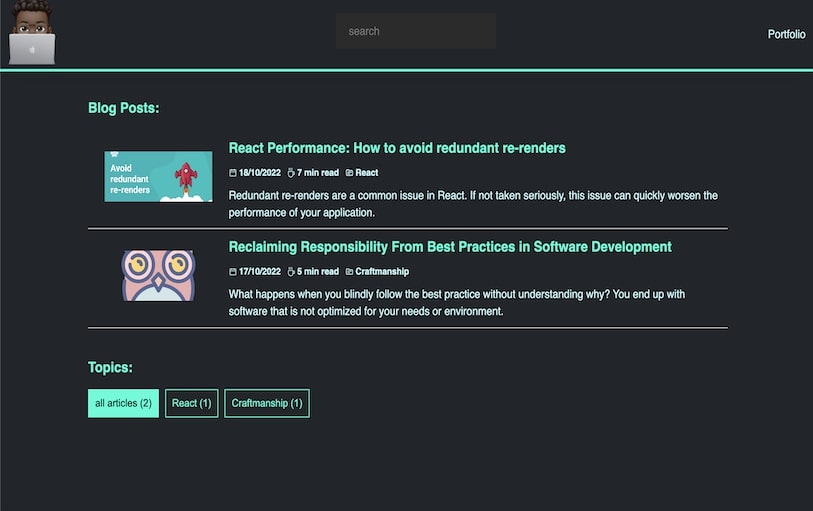Open the Portfolio link
Screen dimensions: 813x511
pyautogui.click(x=786, y=34)
